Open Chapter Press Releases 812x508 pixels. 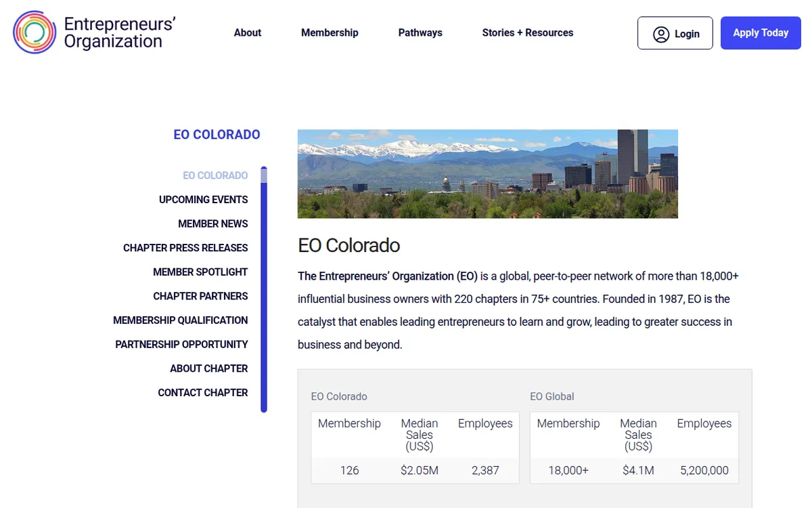[x=185, y=248]
